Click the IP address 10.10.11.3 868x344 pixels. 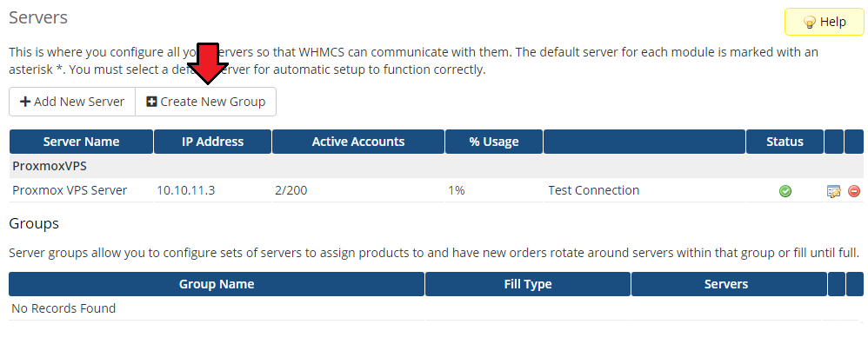186,190
